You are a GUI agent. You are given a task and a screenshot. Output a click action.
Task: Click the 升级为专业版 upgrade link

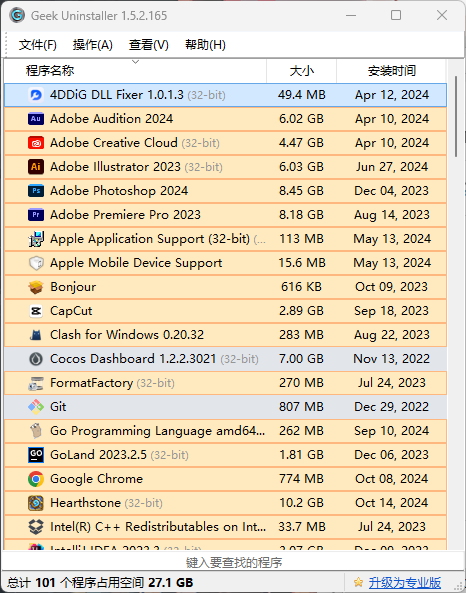[405, 582]
